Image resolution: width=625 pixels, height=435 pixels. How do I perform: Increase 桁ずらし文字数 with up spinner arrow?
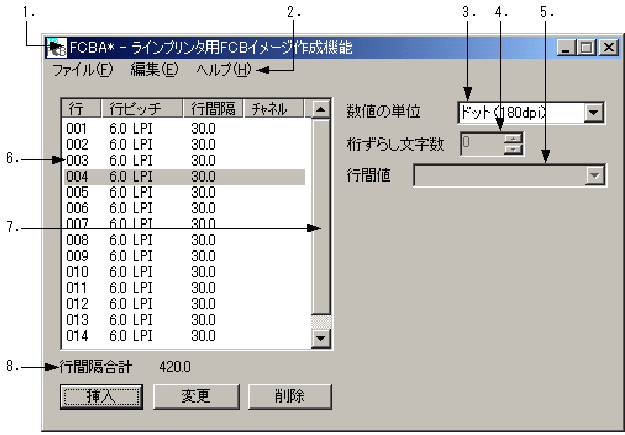click(x=514, y=138)
